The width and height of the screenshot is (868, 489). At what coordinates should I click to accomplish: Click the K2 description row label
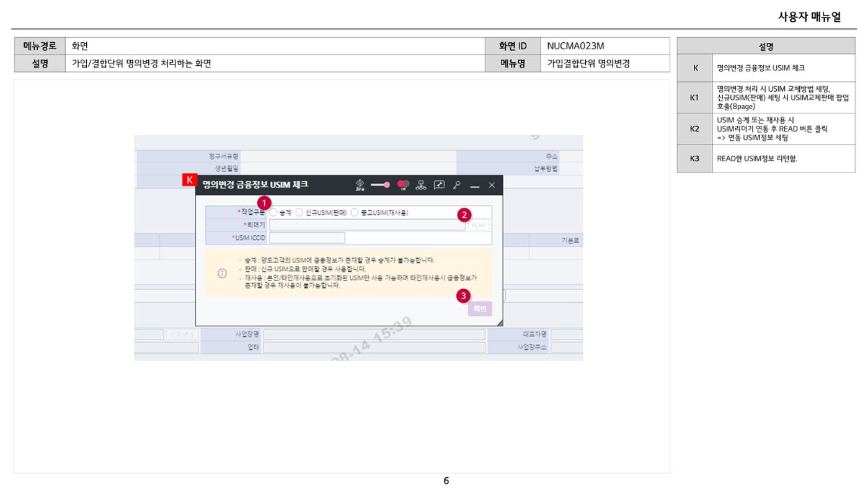(x=694, y=128)
